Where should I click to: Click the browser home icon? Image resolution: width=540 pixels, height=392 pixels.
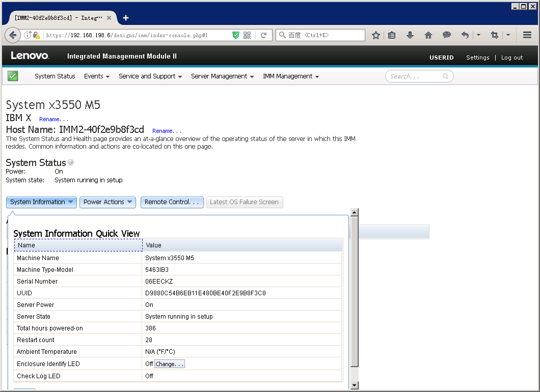pyautogui.click(x=428, y=35)
